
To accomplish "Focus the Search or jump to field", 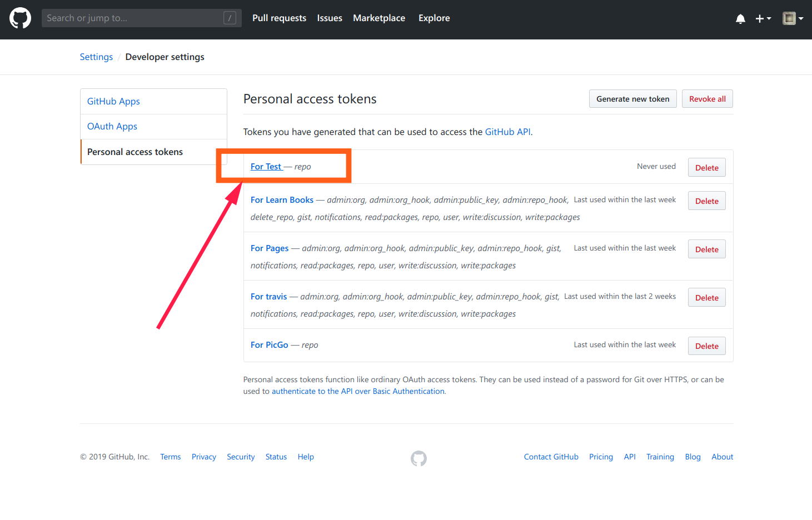I will click(142, 18).
